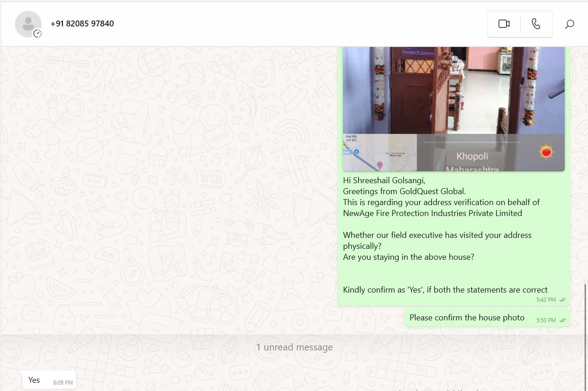
Task: Start a video call with the contact
Action: point(504,24)
